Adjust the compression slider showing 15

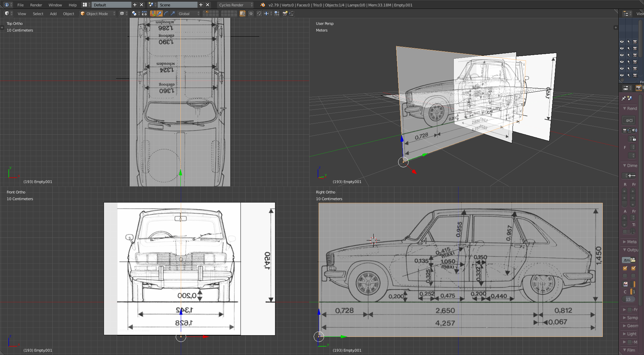click(628, 299)
